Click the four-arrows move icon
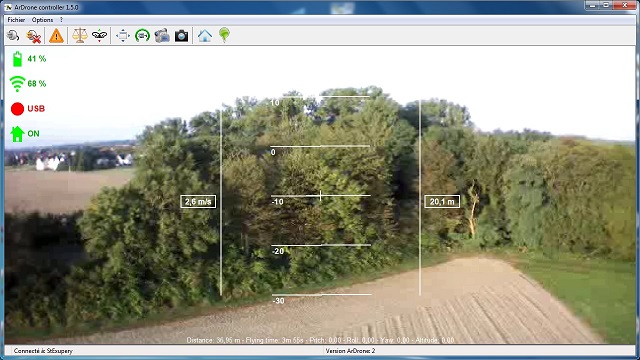Screen dimensions: 640x360 122,36
